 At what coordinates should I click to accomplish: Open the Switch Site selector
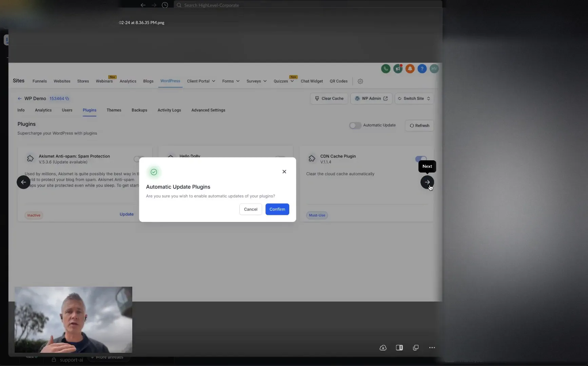pyautogui.click(x=414, y=99)
